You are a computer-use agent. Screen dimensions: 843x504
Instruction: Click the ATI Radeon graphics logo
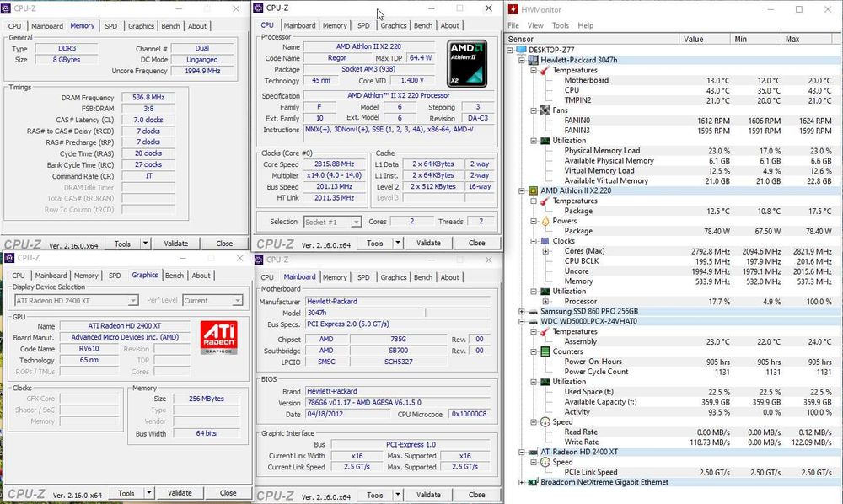pos(219,335)
